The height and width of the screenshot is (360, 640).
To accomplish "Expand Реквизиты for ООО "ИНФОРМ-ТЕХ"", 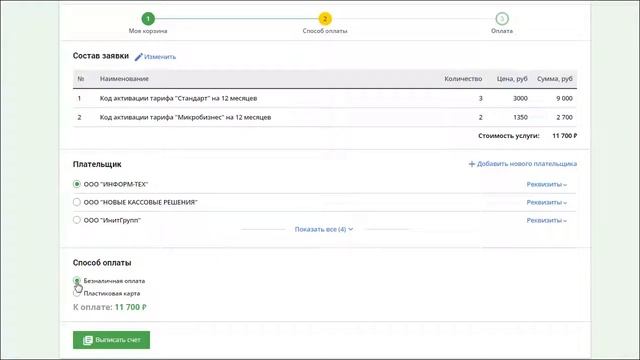I will [547, 184].
